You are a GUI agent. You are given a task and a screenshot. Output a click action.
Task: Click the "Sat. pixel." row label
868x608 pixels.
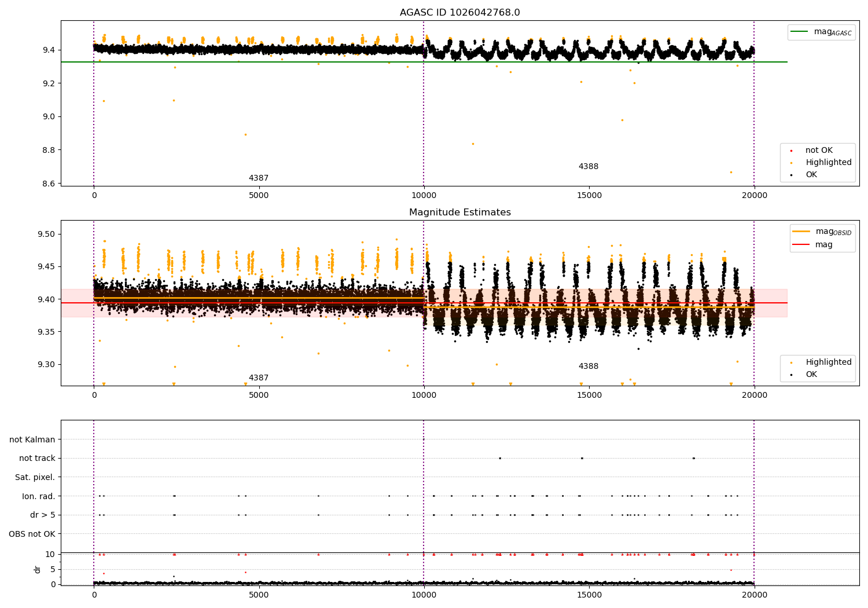35,478
